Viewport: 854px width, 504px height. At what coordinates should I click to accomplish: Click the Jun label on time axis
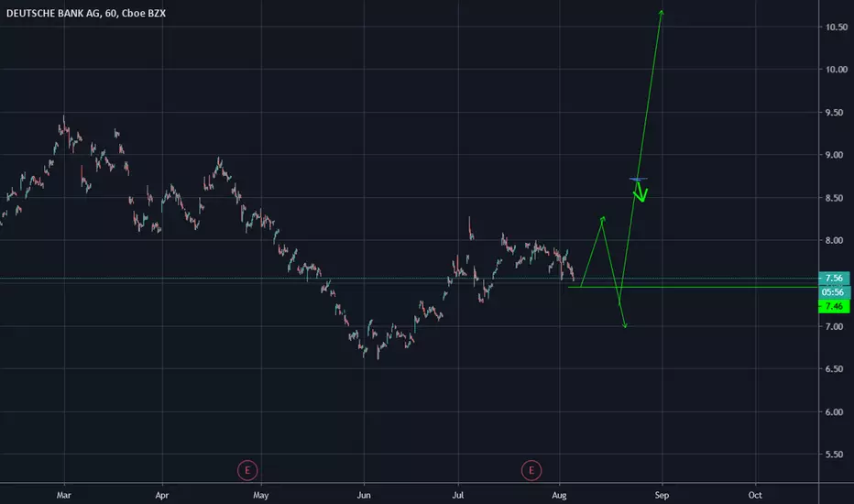pos(364,495)
